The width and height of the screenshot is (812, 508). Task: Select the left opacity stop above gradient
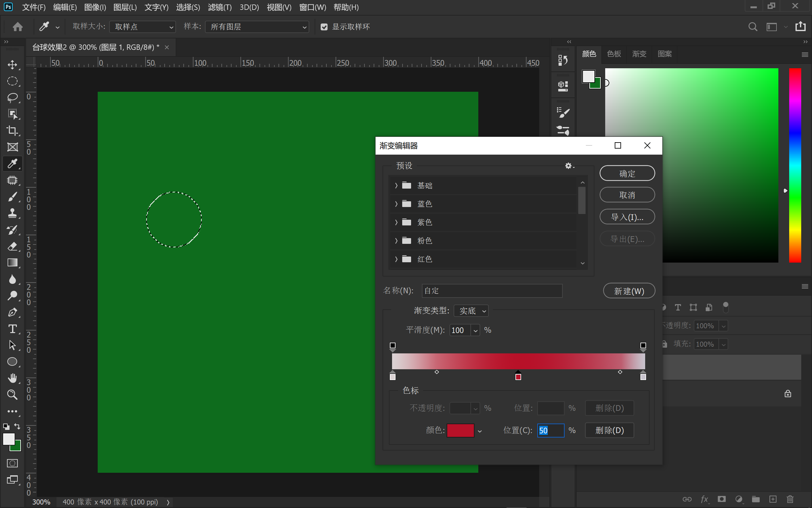click(393, 346)
